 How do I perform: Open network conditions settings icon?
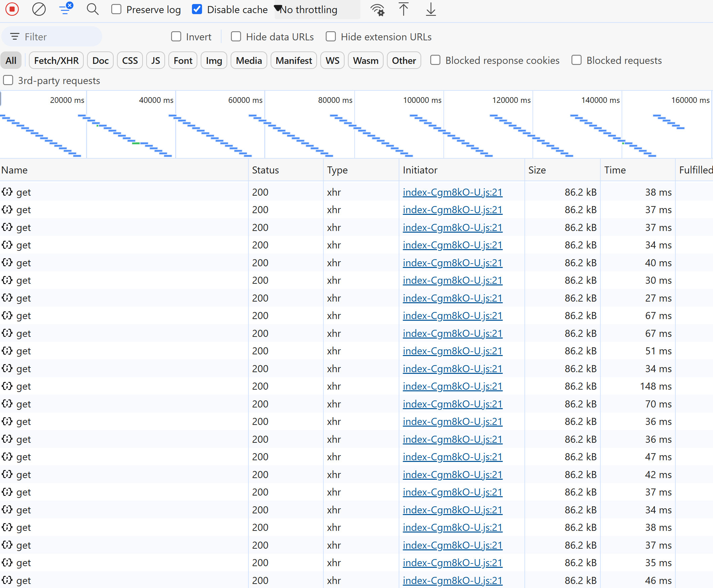[x=377, y=9]
